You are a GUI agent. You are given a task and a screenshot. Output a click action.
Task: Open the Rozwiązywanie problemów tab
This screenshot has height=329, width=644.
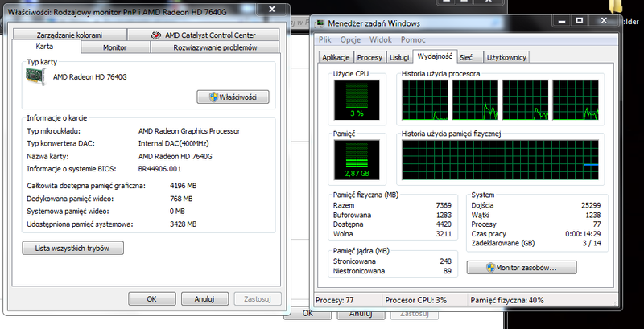(215, 47)
